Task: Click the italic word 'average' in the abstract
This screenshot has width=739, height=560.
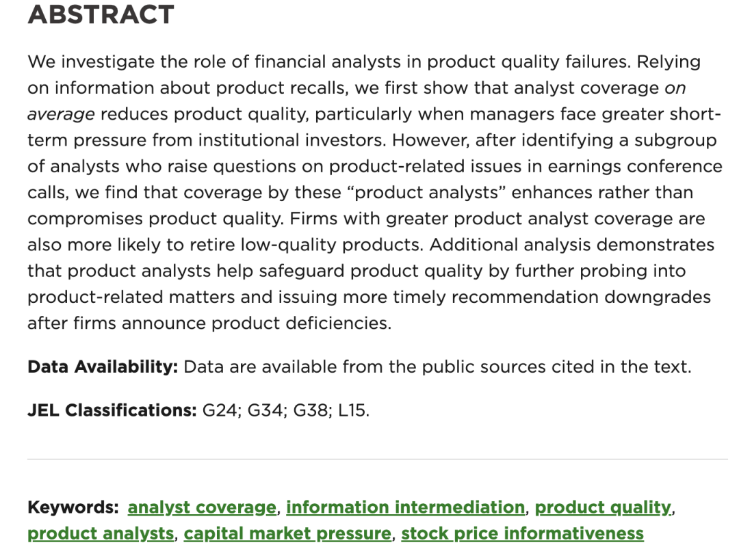Action: (61, 114)
